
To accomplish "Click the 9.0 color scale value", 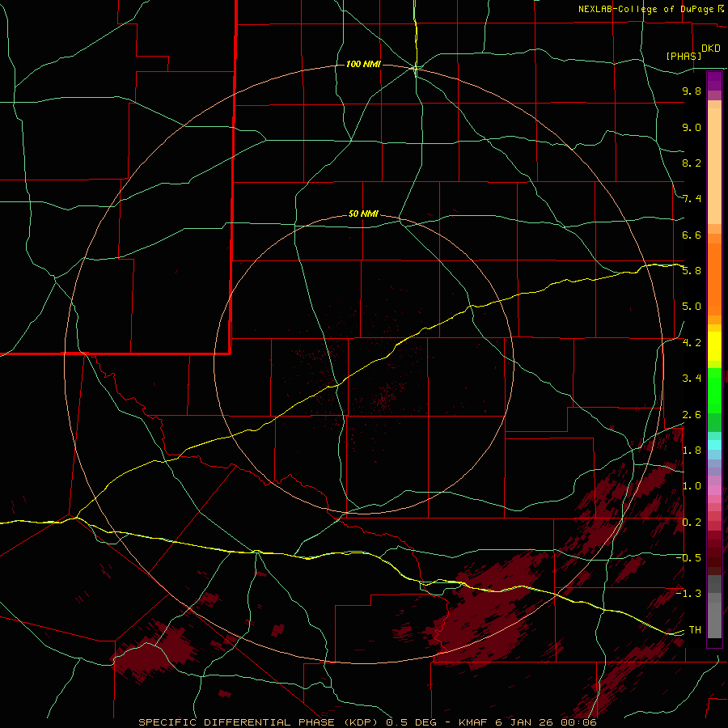I will 692,127.
